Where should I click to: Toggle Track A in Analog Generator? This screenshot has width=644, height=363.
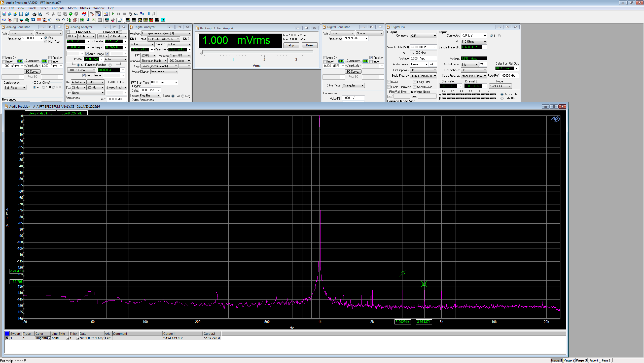click(50, 58)
